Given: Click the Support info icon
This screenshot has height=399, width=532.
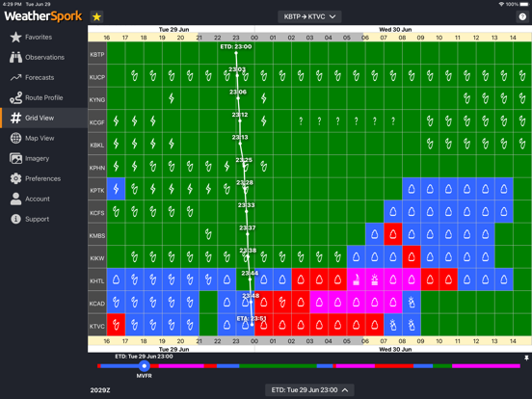Looking at the screenshot, I should point(15,219).
